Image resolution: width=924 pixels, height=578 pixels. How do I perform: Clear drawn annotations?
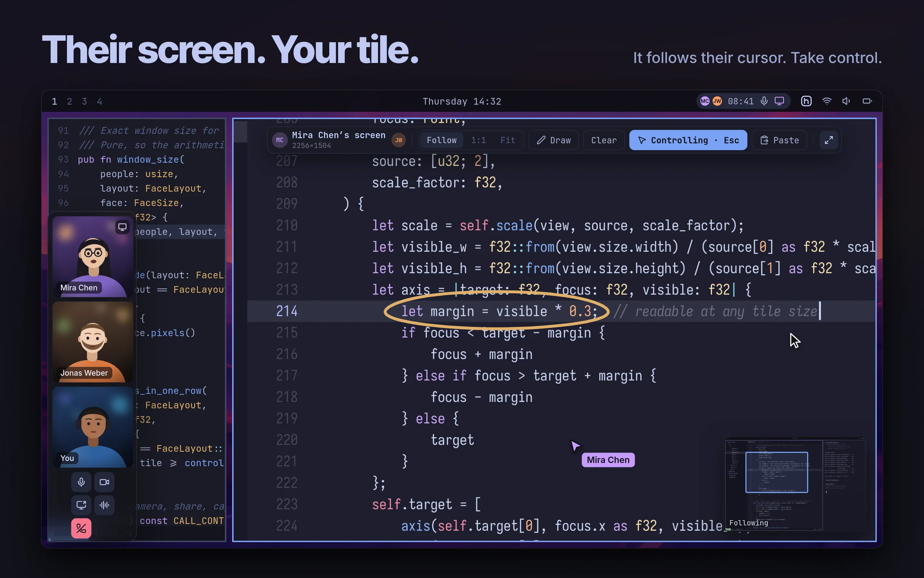click(604, 140)
